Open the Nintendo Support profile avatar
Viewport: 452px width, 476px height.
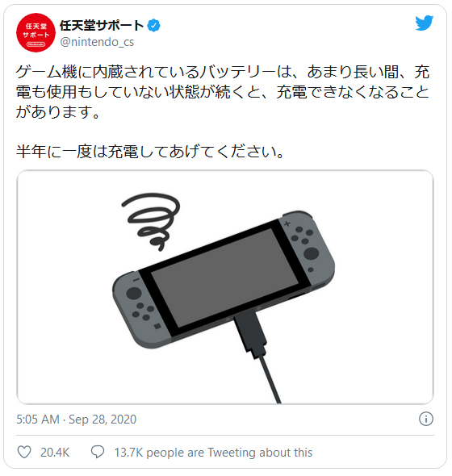point(36,32)
